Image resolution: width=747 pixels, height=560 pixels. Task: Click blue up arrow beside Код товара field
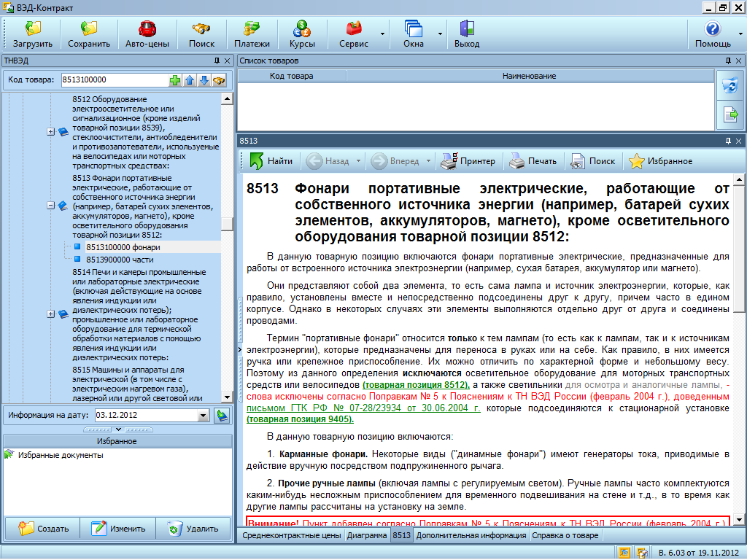tap(190, 80)
